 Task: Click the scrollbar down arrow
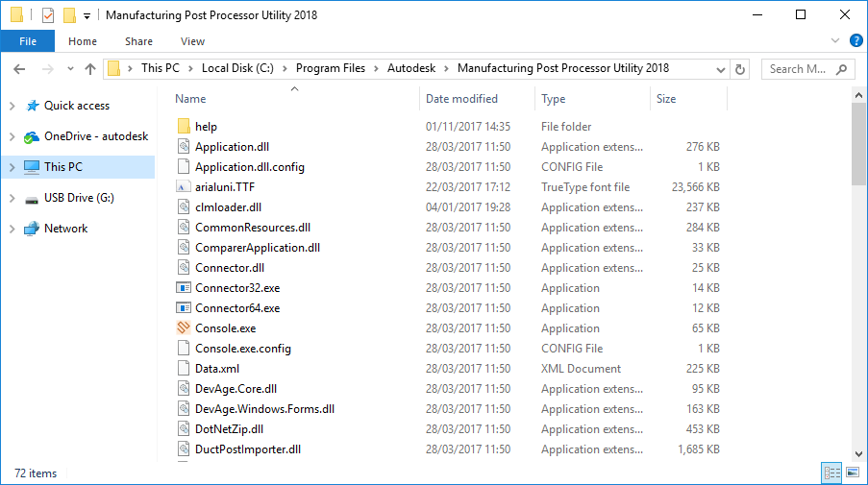[x=858, y=453]
